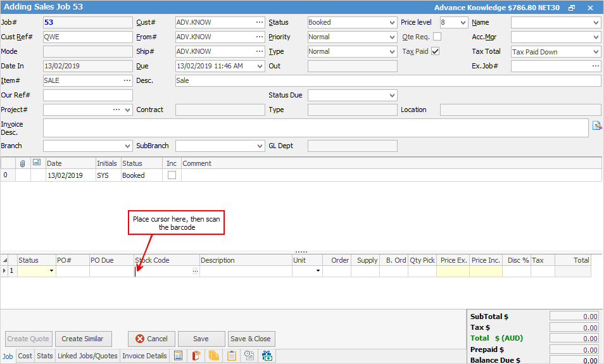The image size is (604, 364).
Task: Open the Stock Code lookup ellipsis in row 1
Action: [195, 271]
